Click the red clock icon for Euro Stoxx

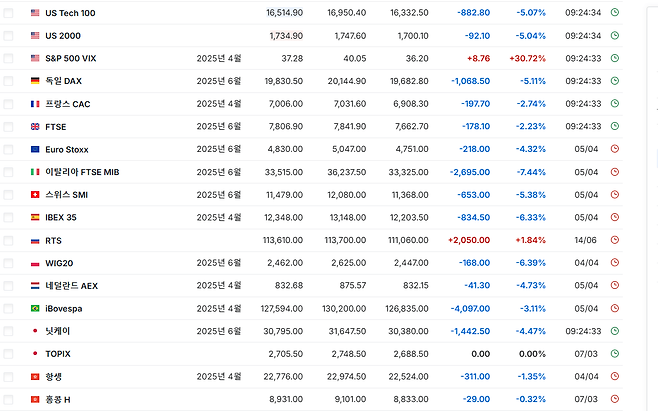point(615,149)
